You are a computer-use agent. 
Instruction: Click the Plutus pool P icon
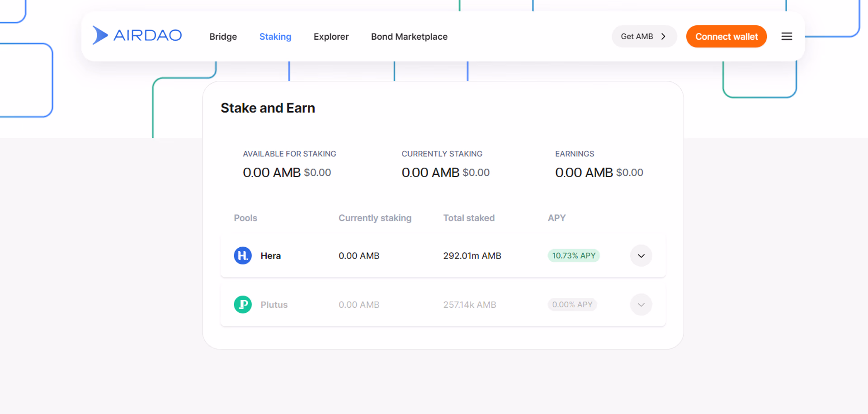click(x=243, y=305)
